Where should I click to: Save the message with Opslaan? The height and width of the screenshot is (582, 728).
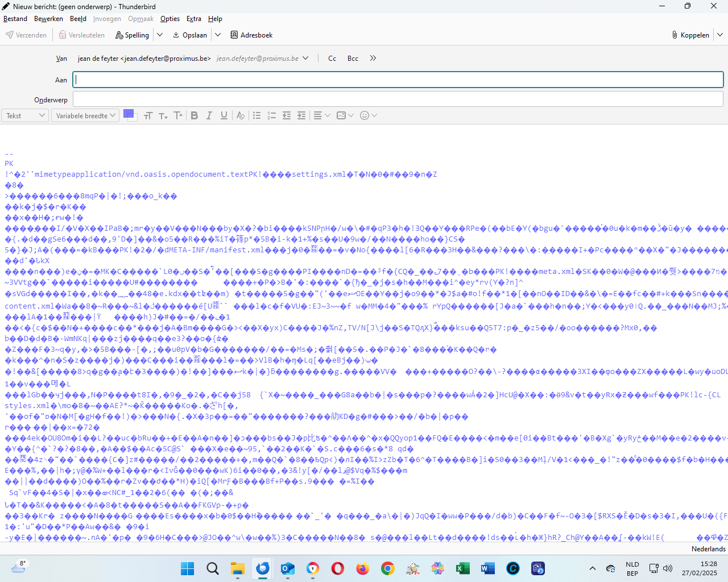(x=190, y=35)
